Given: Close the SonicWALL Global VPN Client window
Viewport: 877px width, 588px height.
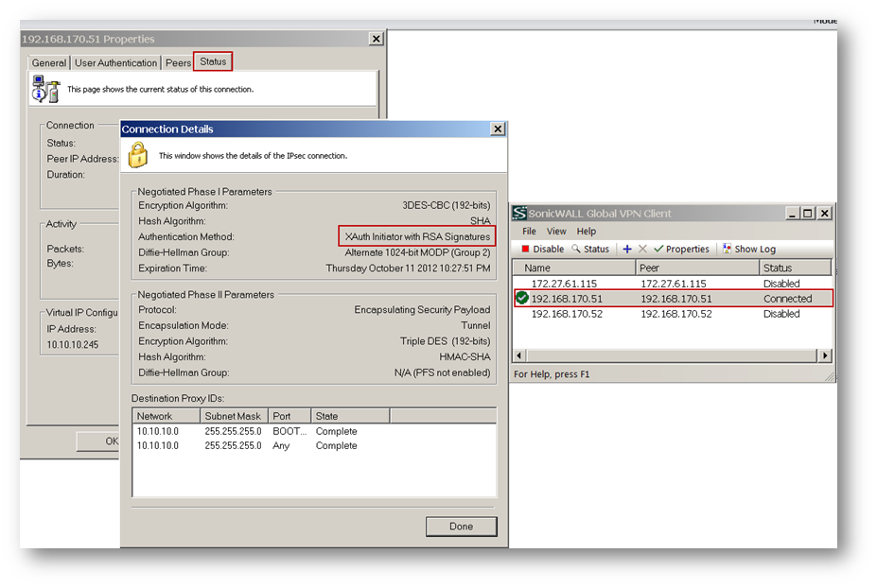Looking at the screenshot, I should tap(824, 213).
